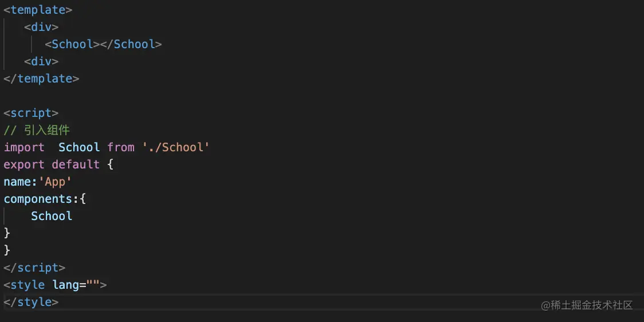Click the from keyword in import line
This screenshot has height=322, width=644.
120,147
